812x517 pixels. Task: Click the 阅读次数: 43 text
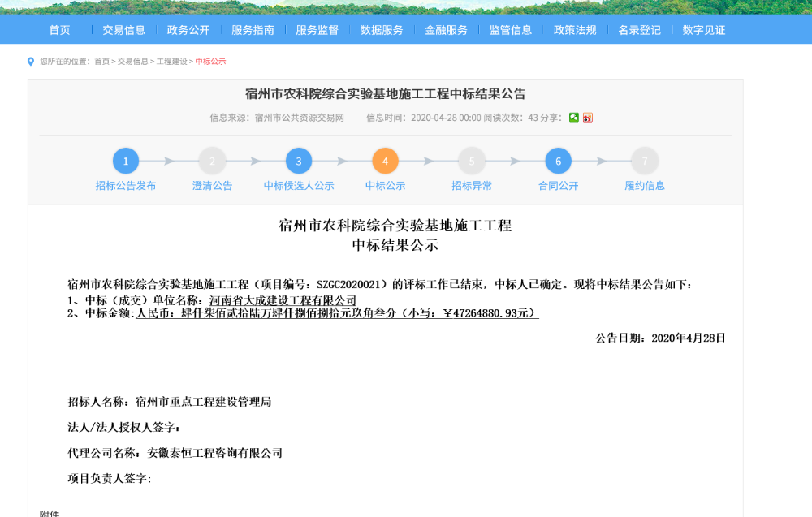click(511, 118)
